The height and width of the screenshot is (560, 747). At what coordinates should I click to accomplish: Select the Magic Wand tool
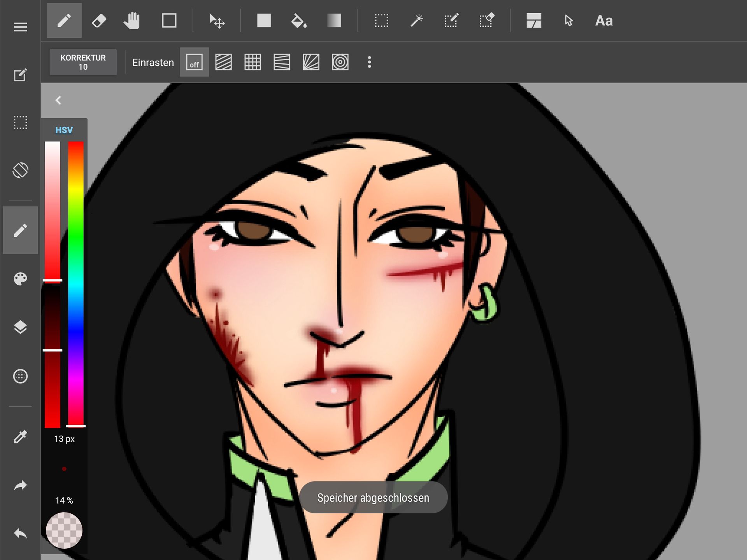coord(417,21)
